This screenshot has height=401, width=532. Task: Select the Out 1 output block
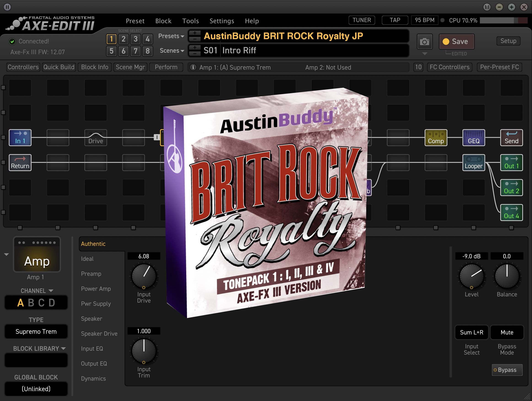511,163
